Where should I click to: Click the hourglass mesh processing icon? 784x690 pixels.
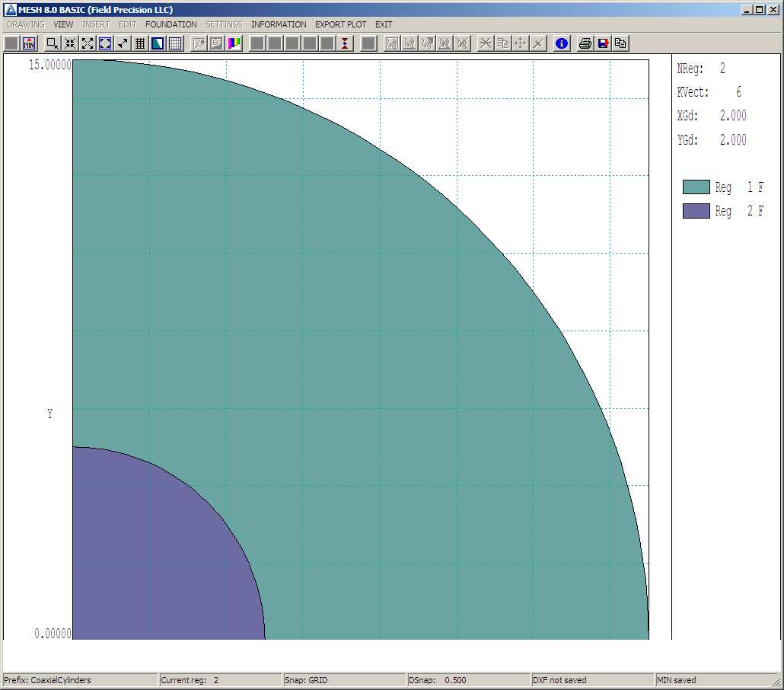click(x=344, y=43)
